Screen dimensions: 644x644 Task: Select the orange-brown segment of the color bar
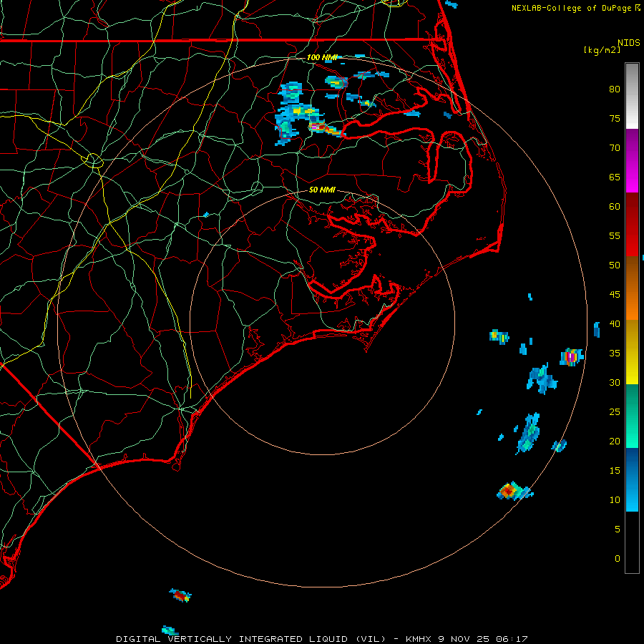pyautogui.click(x=632, y=288)
